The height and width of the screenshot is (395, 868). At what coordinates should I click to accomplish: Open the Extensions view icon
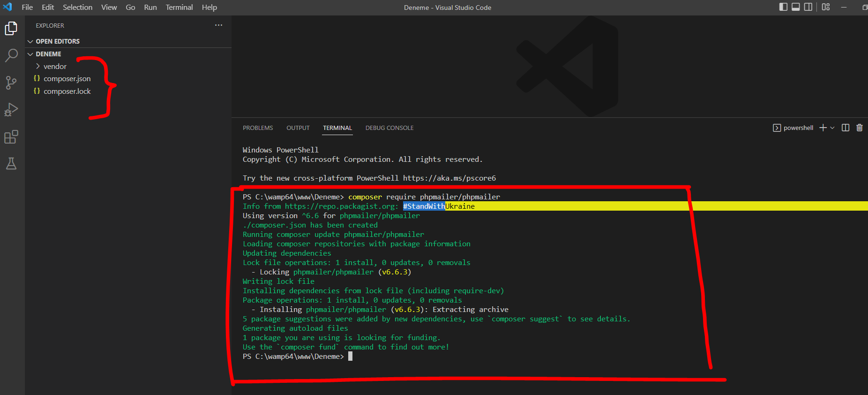click(x=11, y=137)
